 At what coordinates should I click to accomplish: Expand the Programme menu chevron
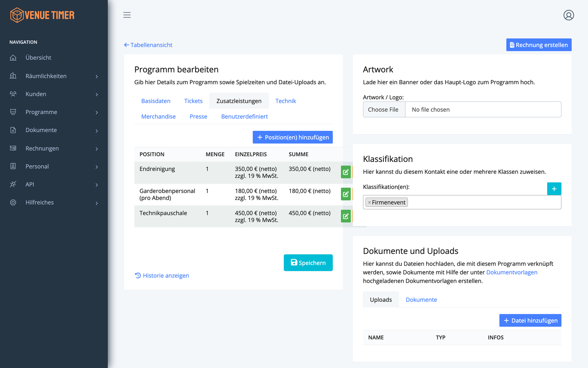click(x=97, y=112)
